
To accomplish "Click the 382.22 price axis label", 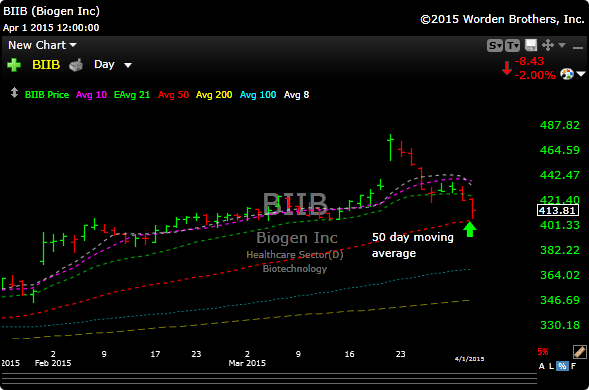I will click(560, 250).
